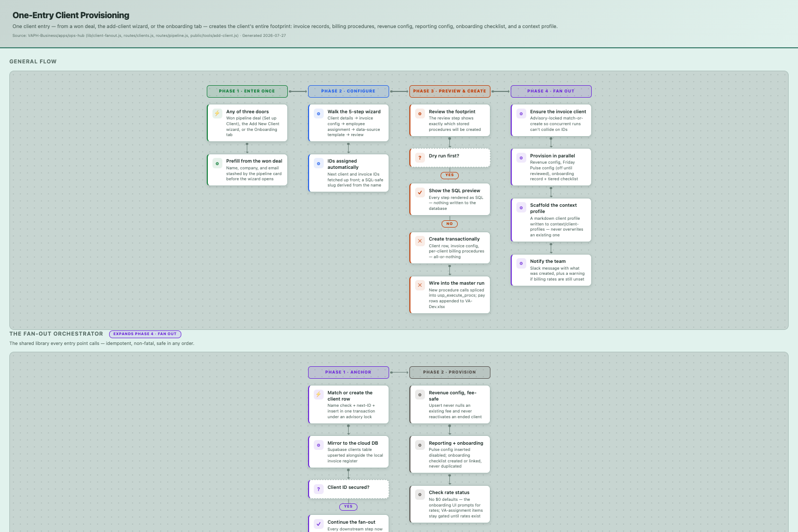This screenshot has width=798, height=532.
Task: Click the icon on Provision in parallel card
Action: point(521,157)
